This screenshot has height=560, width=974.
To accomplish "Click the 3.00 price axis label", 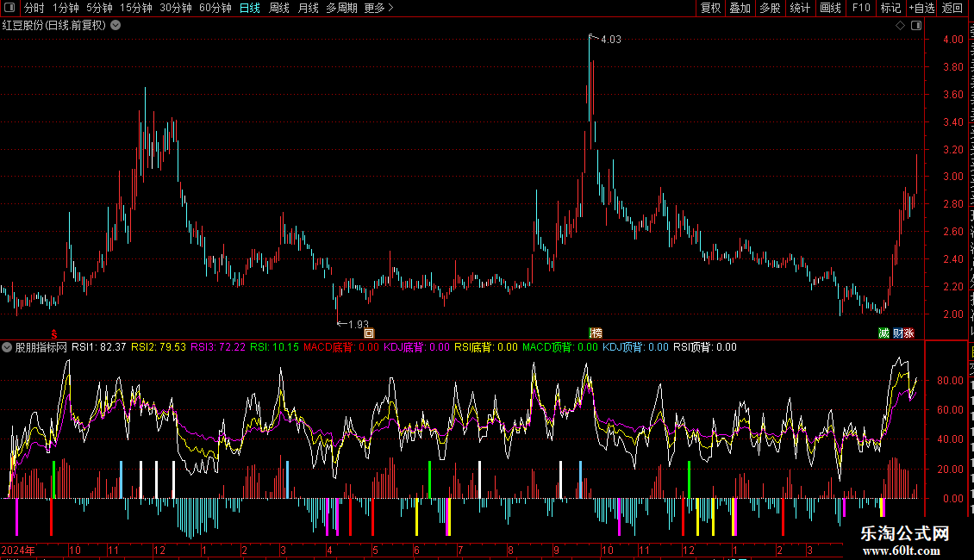I will [x=952, y=177].
